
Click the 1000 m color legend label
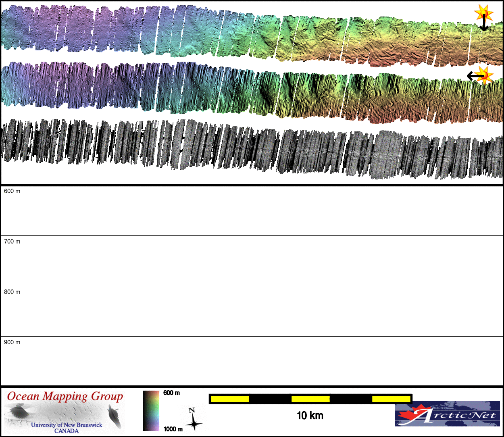tap(173, 429)
